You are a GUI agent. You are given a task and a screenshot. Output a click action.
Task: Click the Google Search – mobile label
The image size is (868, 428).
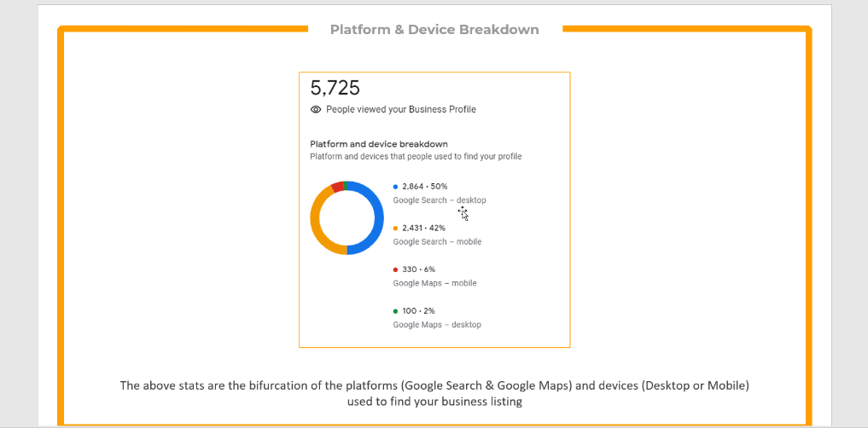point(437,242)
